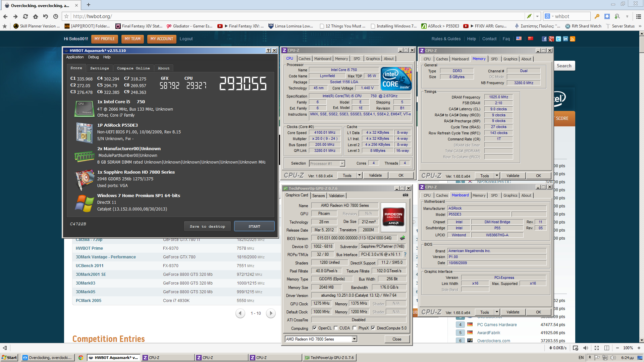This screenshot has width=644, height=362.
Task: Toggle the PhysX checkbox in GPU-Z
Action: 355,328
